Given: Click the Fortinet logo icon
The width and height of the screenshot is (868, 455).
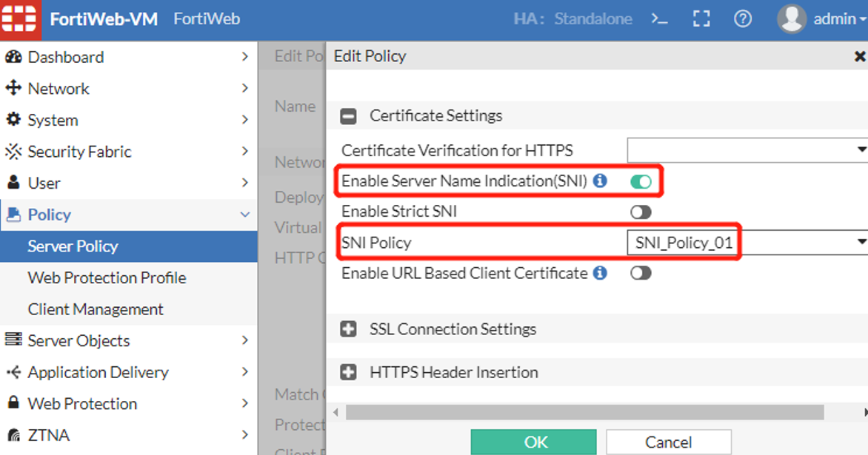Looking at the screenshot, I should [x=19, y=19].
